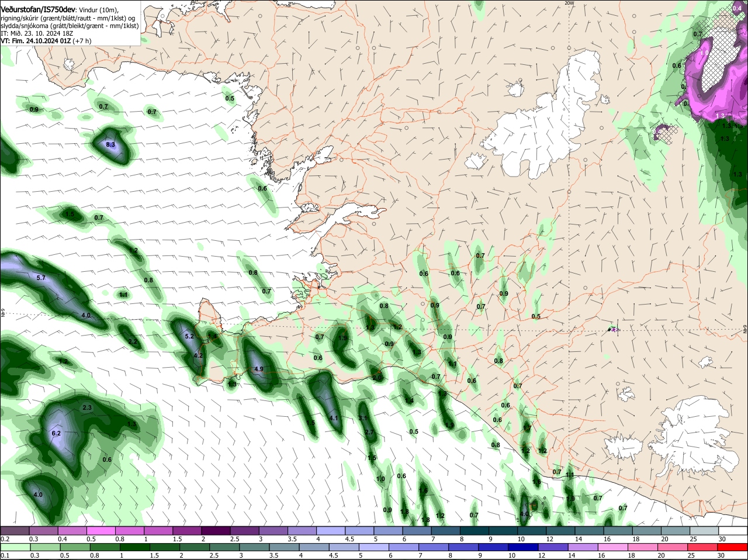Image resolution: width=748 pixels, height=560 pixels.
Task: Click the '0.1' label in the lower scale
Action: 5,556
